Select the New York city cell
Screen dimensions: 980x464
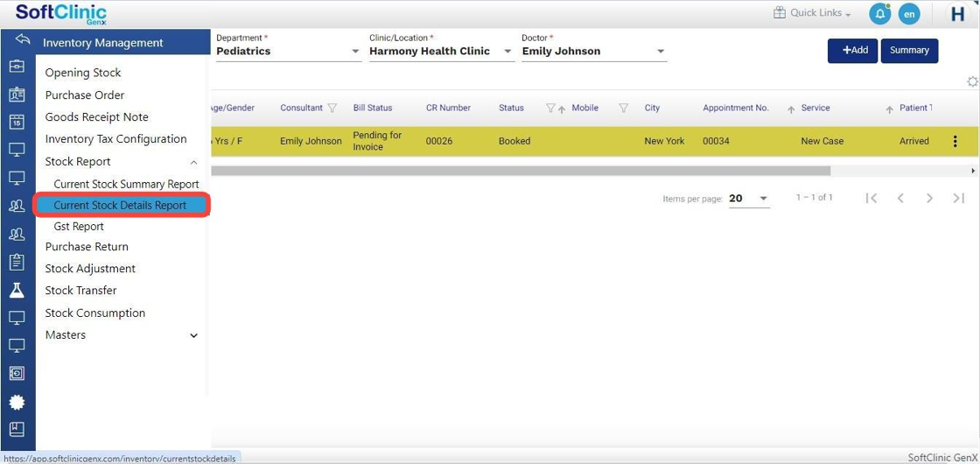[x=664, y=141]
